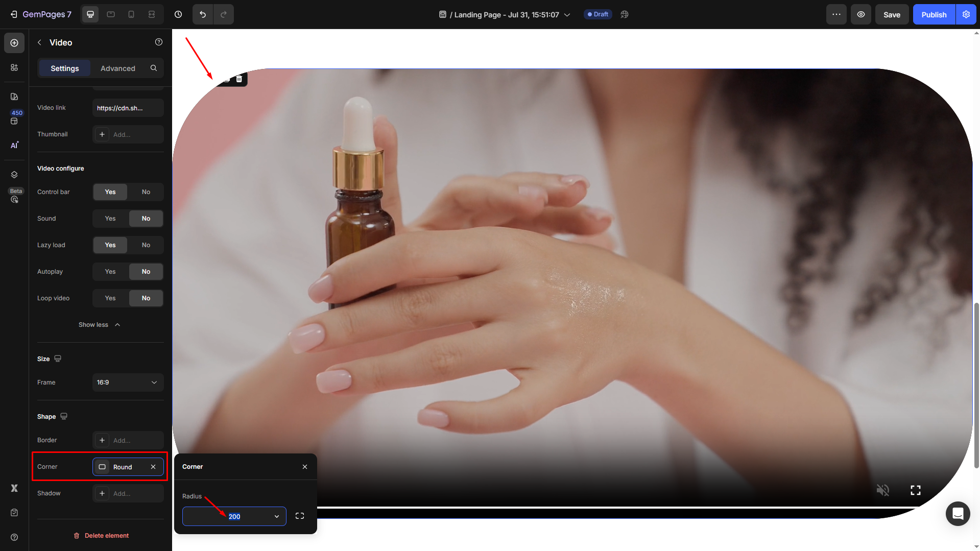This screenshot has height=551, width=980.
Task: Open the Radius value dropdown arrow
Action: click(x=277, y=516)
